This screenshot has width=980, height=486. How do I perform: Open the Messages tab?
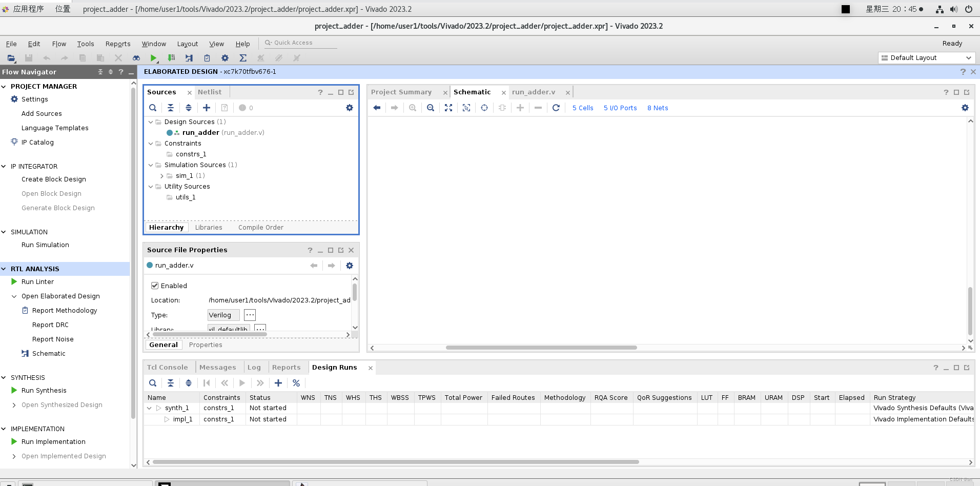click(218, 368)
